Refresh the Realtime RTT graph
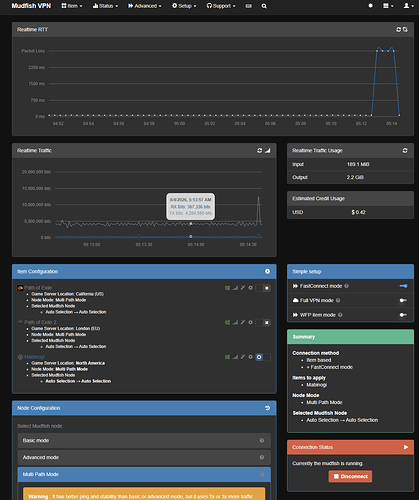 tap(398, 30)
